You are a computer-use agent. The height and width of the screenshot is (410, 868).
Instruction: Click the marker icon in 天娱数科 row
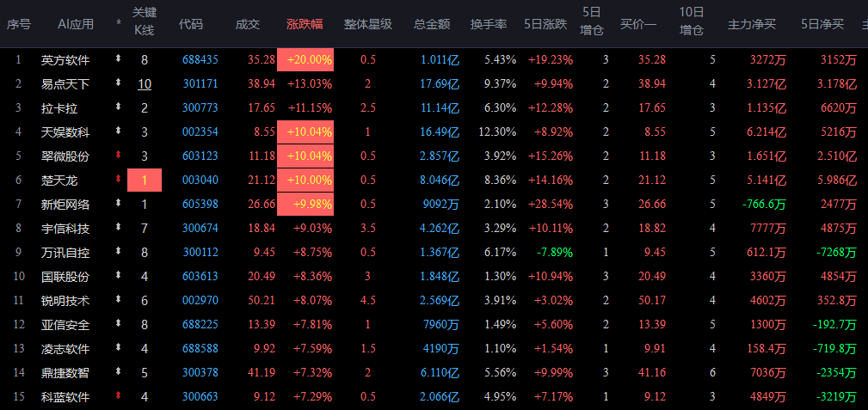118,132
